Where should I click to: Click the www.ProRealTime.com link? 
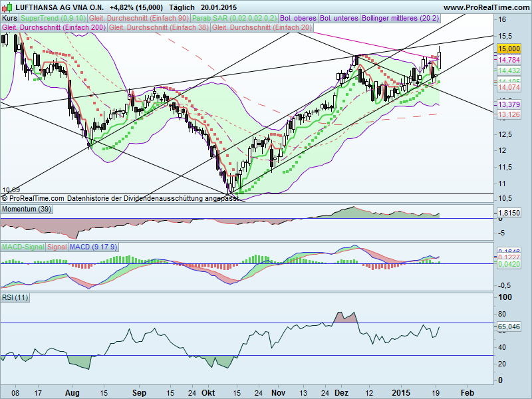486,7
